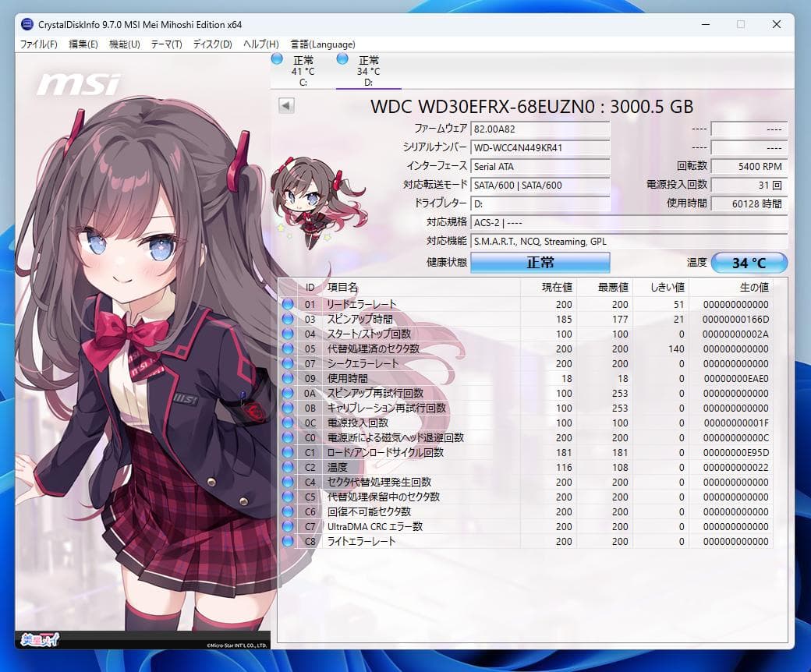The height and width of the screenshot is (672, 811).
Task: Click status icon for C7 UltraDMA CRC エラー数
Action: point(288,527)
